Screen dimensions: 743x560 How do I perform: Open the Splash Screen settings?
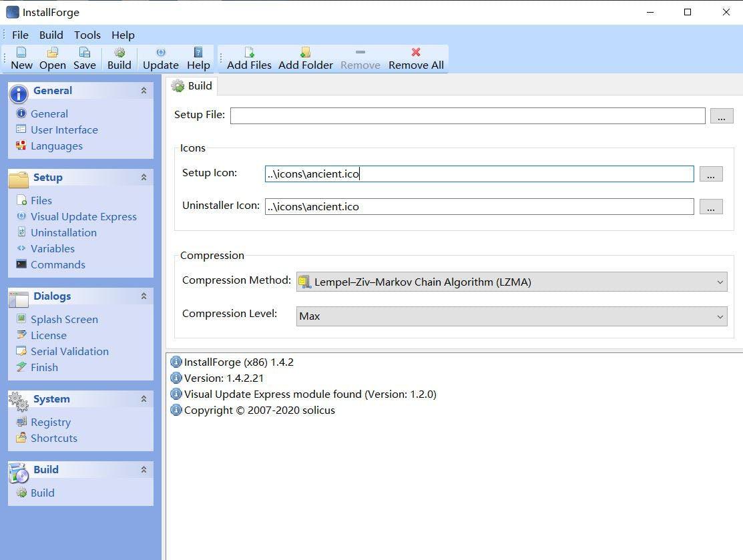click(x=64, y=319)
